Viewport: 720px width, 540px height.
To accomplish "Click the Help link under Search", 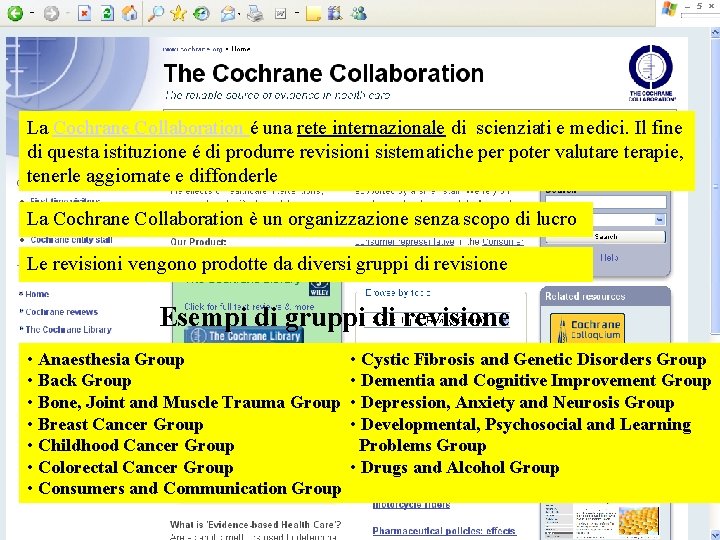I will coord(609,258).
